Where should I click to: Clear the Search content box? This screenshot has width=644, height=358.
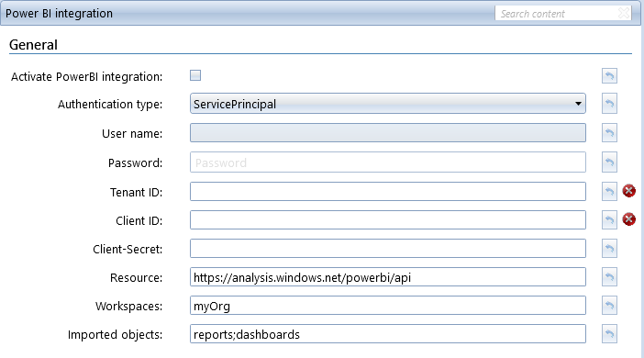coord(624,13)
